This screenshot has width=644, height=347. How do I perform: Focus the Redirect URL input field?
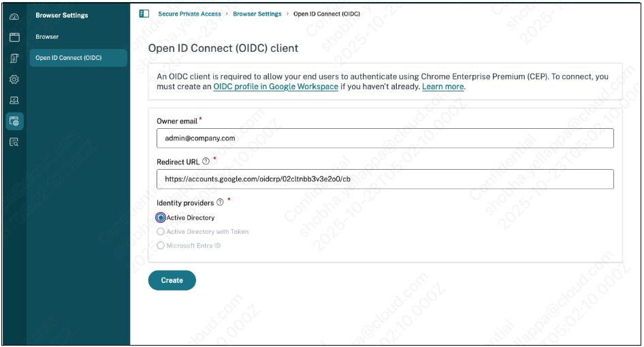[385, 179]
